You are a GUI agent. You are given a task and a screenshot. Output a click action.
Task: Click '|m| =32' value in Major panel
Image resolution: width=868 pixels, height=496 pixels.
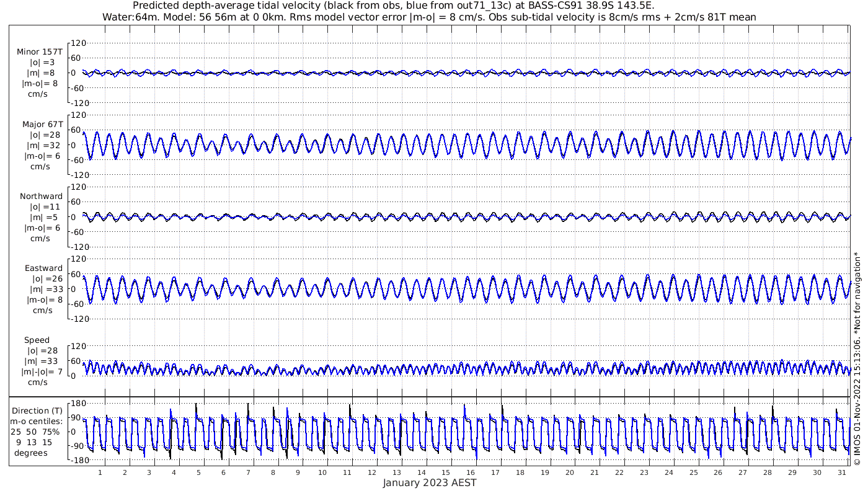[42, 145]
